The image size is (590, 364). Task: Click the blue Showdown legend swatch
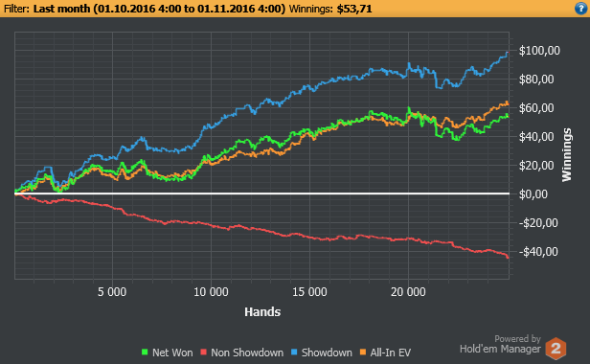[294, 353]
